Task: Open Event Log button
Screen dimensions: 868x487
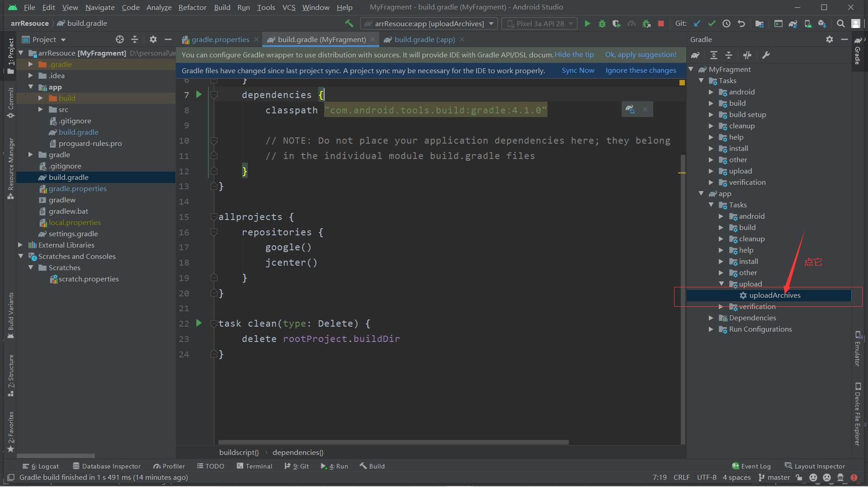Action: pyautogui.click(x=751, y=466)
